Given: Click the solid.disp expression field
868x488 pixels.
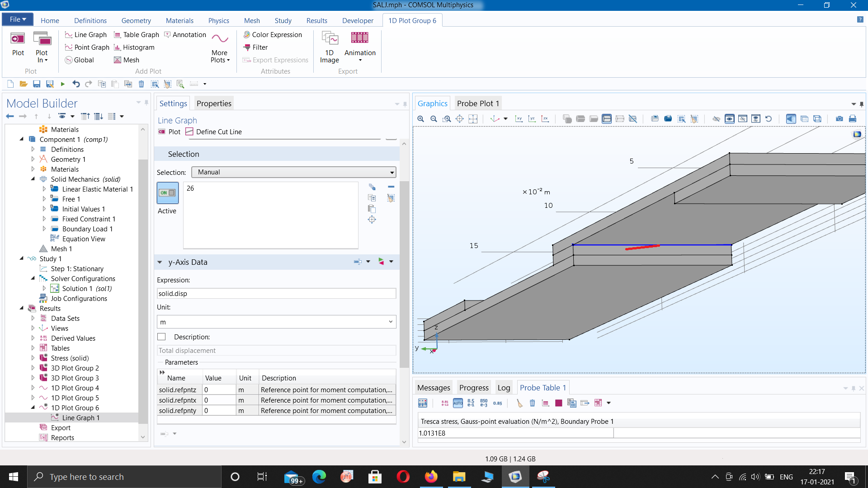Looking at the screenshot, I should tap(276, 294).
